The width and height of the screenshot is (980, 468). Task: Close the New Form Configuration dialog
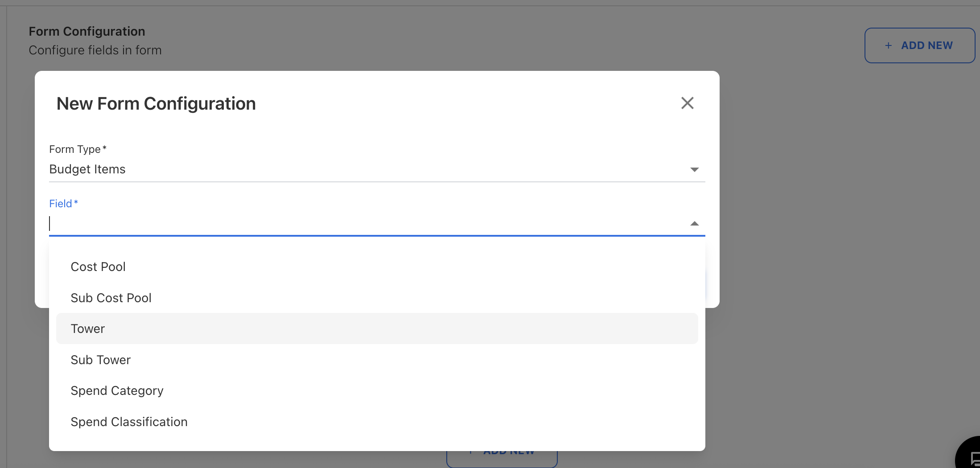pyautogui.click(x=687, y=103)
